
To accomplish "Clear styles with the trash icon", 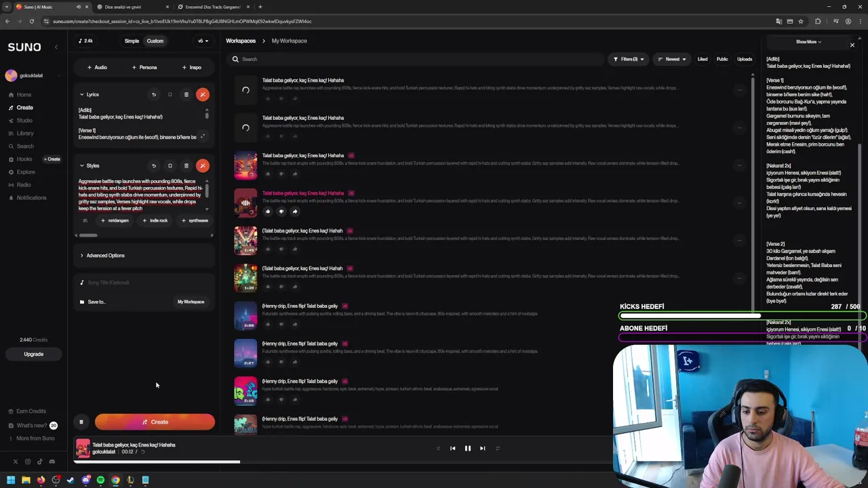I will (x=186, y=165).
